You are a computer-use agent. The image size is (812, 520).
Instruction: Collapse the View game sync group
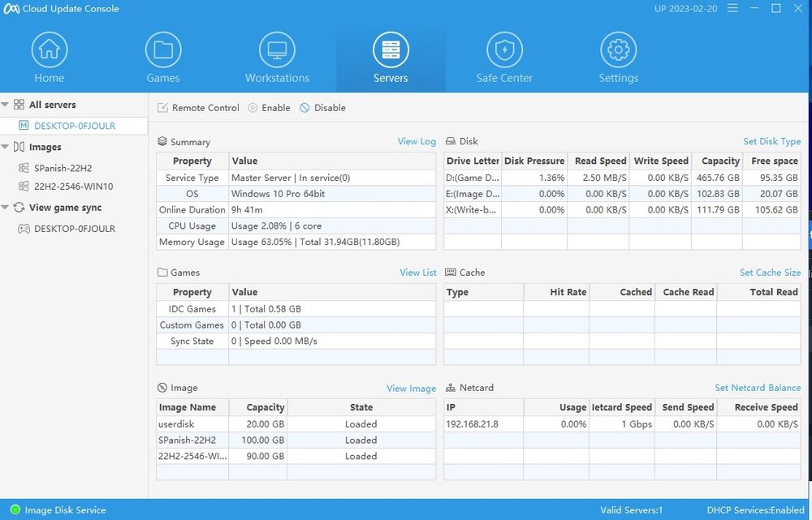tap(6, 208)
